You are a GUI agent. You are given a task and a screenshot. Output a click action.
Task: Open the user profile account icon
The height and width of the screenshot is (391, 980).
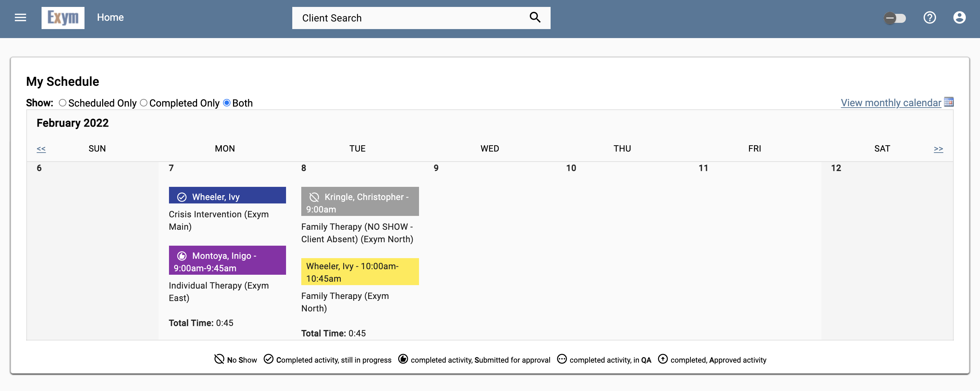(x=960, y=18)
